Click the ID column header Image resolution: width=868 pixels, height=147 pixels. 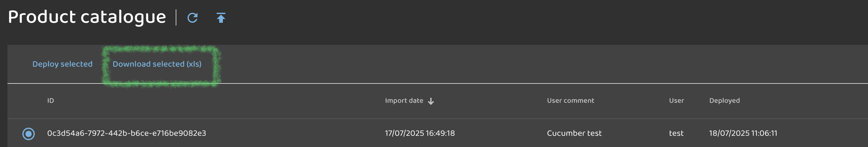51,101
